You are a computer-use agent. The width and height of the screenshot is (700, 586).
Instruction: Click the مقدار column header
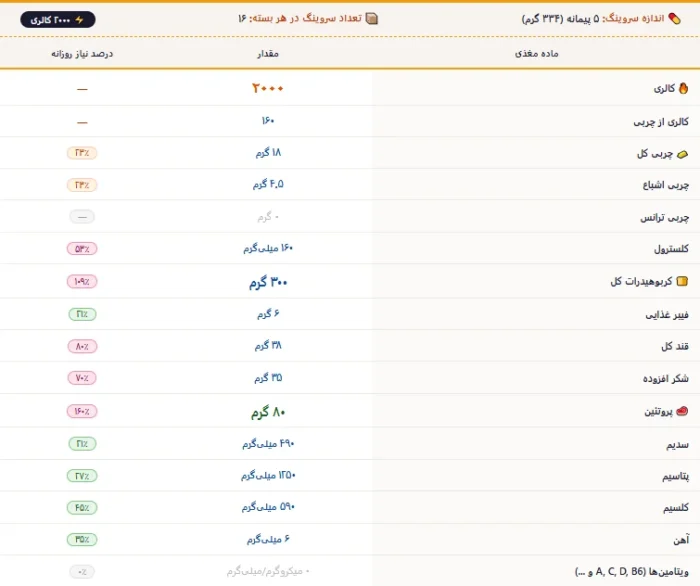268,54
